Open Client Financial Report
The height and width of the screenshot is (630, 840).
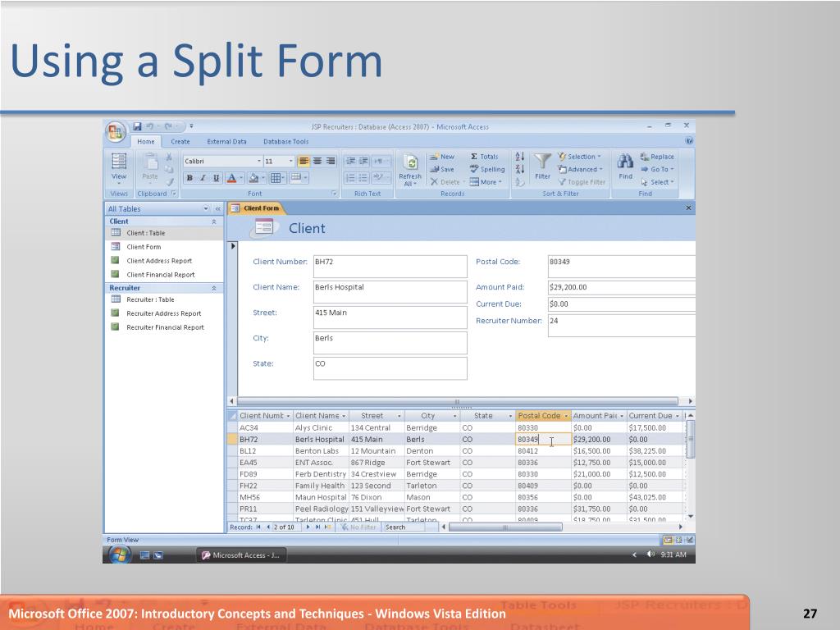pos(164,275)
